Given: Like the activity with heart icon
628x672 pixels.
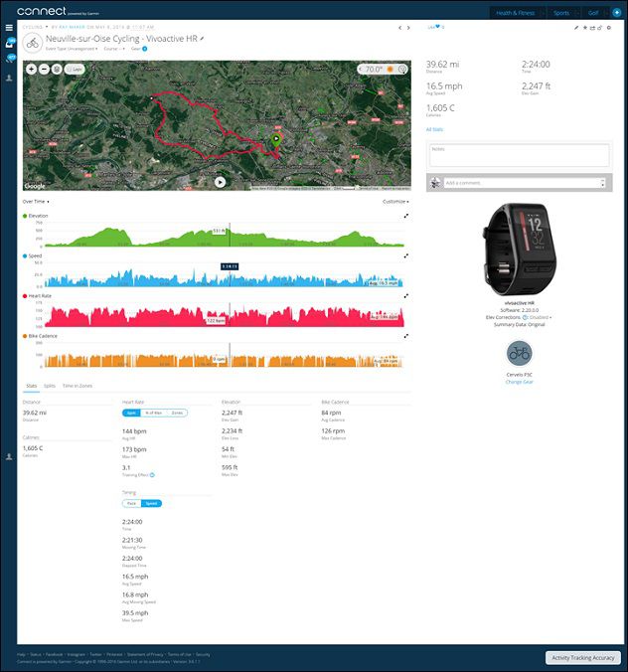Looking at the screenshot, I should pyautogui.click(x=438, y=27).
